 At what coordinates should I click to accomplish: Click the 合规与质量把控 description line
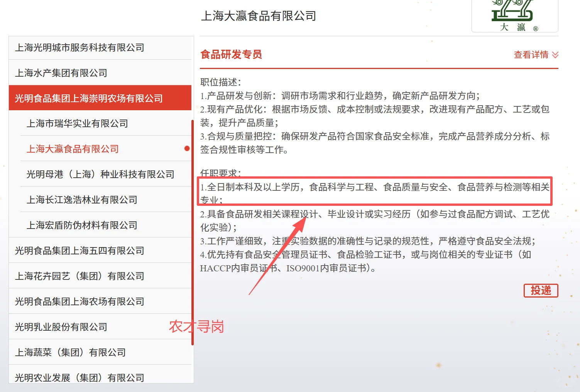[x=375, y=143]
